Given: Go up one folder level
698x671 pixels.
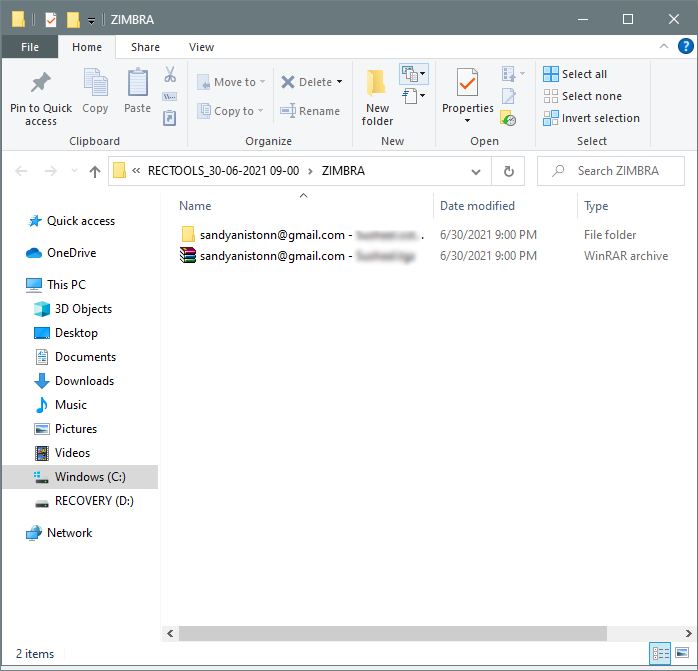Looking at the screenshot, I should [x=94, y=171].
